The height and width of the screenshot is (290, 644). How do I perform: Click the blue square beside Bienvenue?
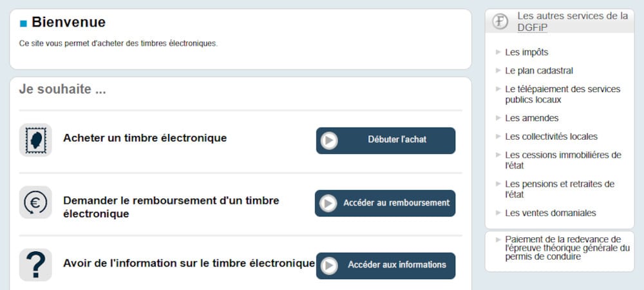point(24,24)
